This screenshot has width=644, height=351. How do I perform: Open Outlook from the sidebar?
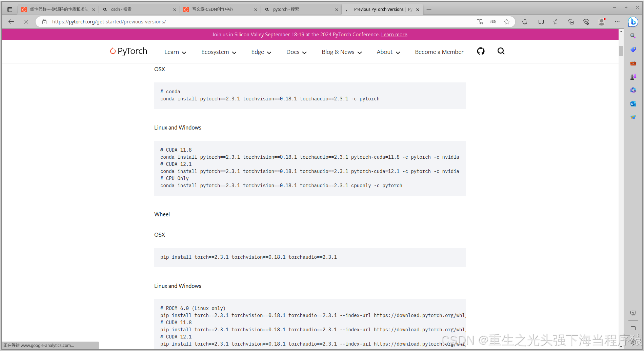632,104
